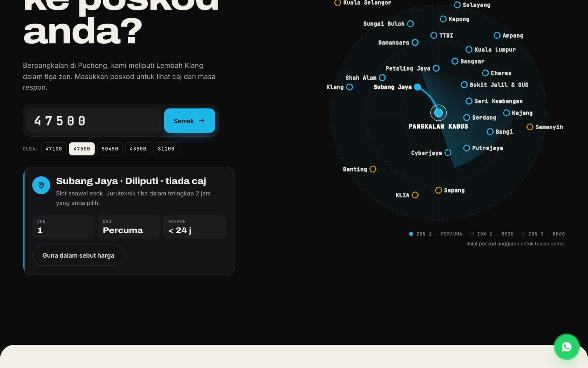The height and width of the screenshot is (368, 588).
Task: Click the Semak check button
Action: (190, 121)
